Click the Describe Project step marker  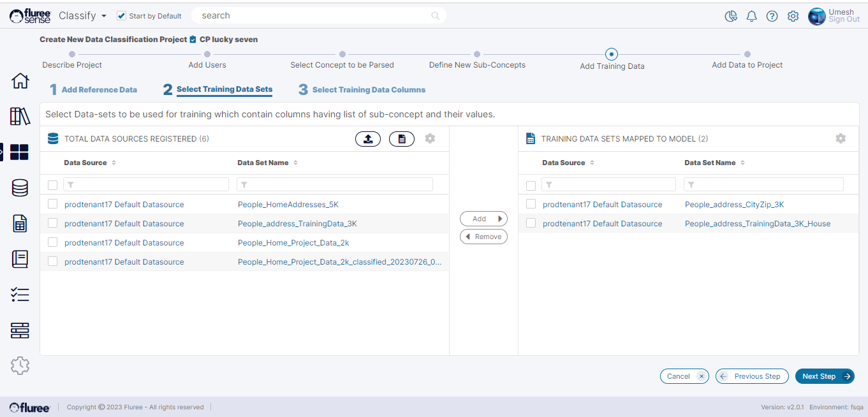72,55
